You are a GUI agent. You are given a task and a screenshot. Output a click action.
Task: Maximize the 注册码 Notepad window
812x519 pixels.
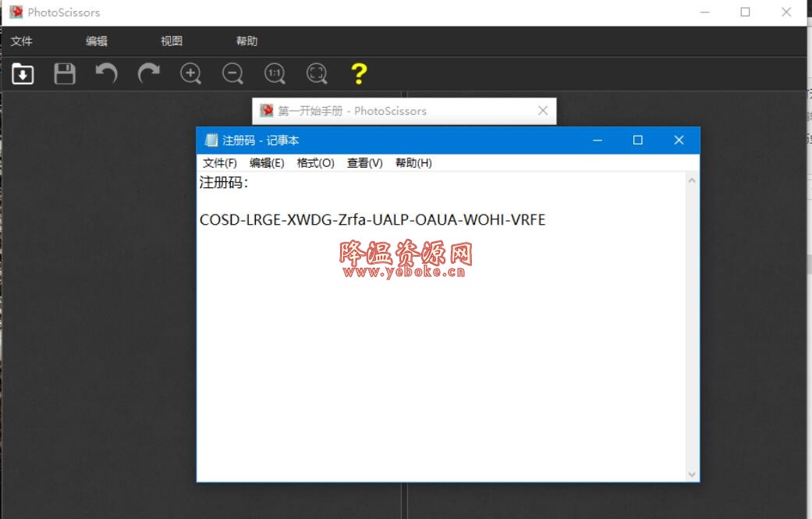pyautogui.click(x=638, y=140)
